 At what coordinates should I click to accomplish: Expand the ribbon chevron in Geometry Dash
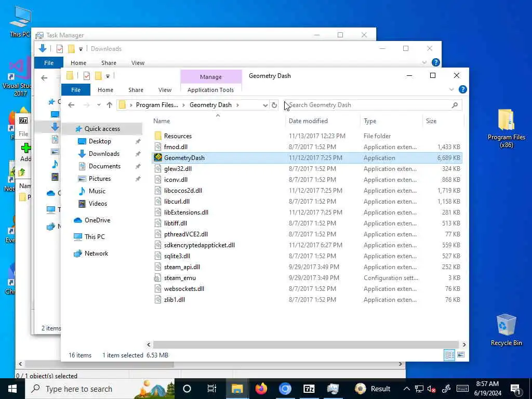(451, 89)
